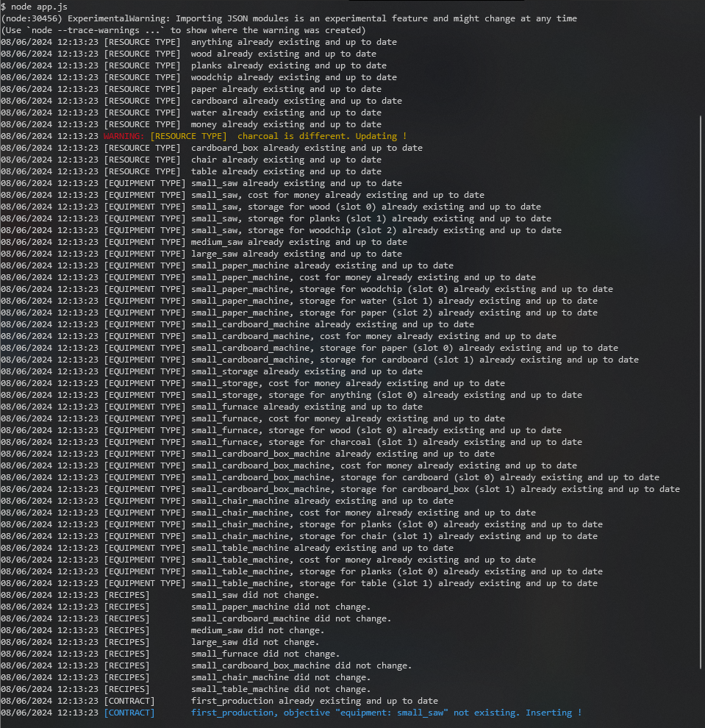
Task: Click 'small_storage, cost for money' line
Action: coord(253,383)
